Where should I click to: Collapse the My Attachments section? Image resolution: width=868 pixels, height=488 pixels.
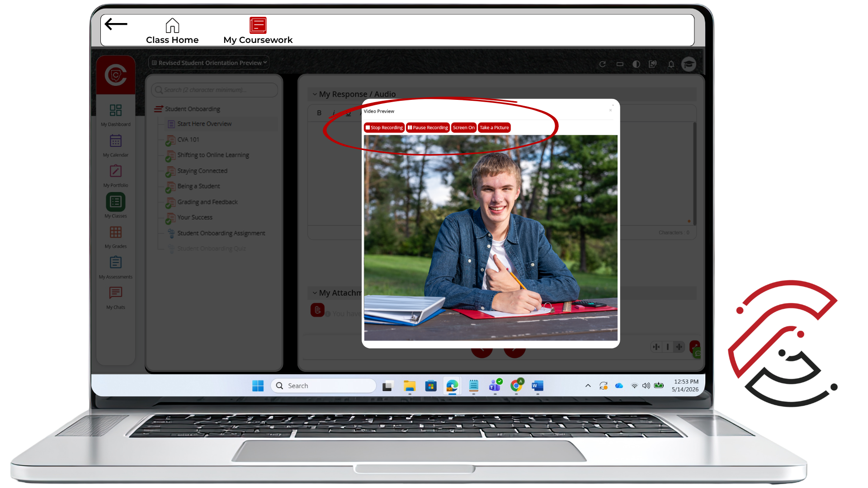[x=315, y=293]
